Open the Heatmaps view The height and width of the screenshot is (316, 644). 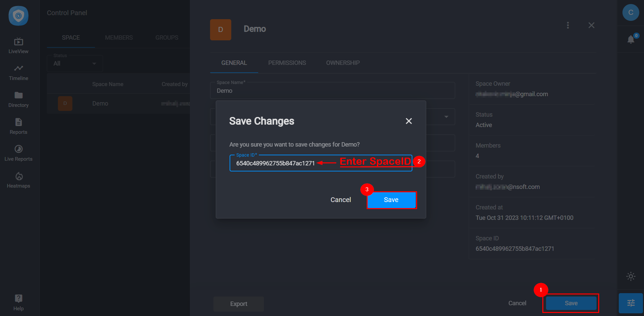click(18, 179)
